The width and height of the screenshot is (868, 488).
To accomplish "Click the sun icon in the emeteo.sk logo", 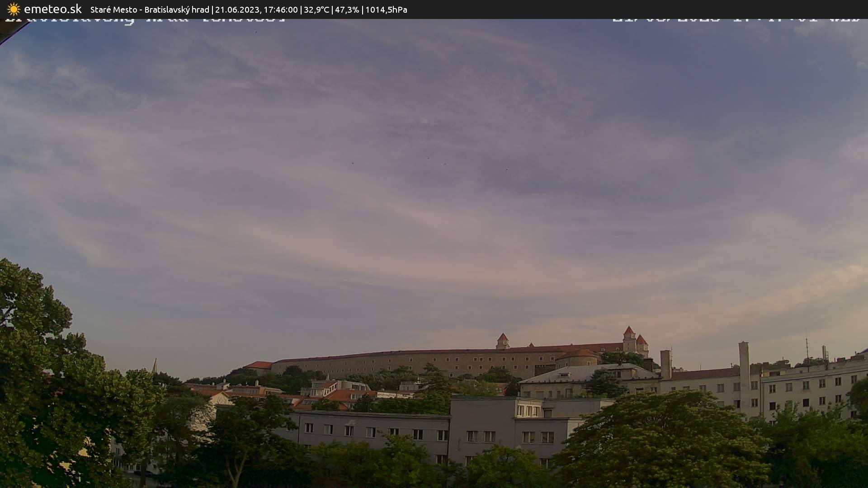I will point(14,9).
